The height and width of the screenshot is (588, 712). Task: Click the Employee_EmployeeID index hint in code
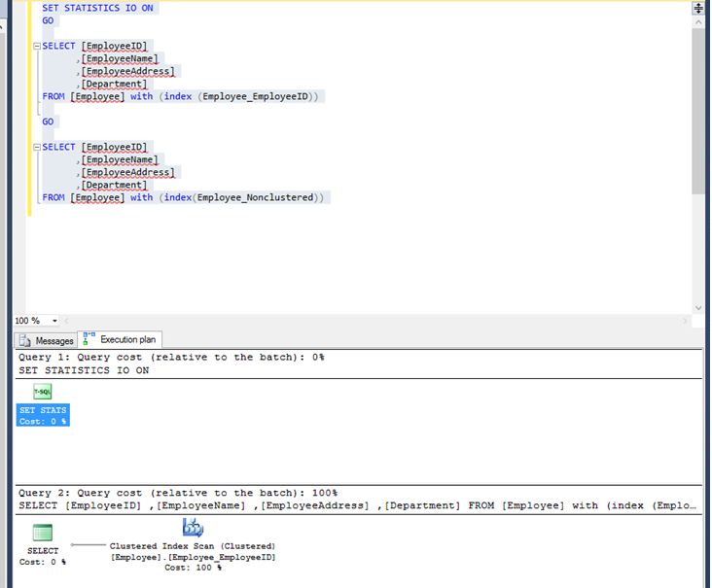pos(255,96)
